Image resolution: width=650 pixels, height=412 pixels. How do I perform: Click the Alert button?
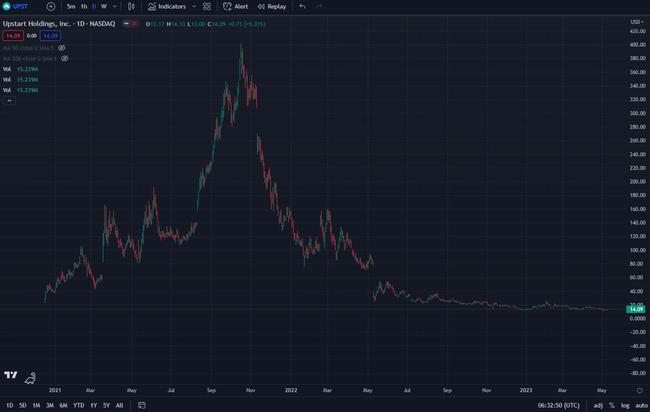point(236,6)
